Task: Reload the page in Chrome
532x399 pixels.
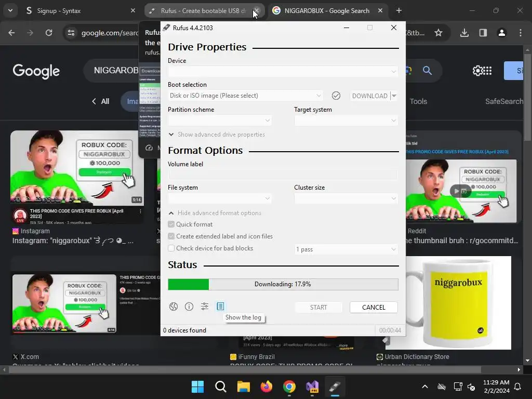Action: [49, 33]
